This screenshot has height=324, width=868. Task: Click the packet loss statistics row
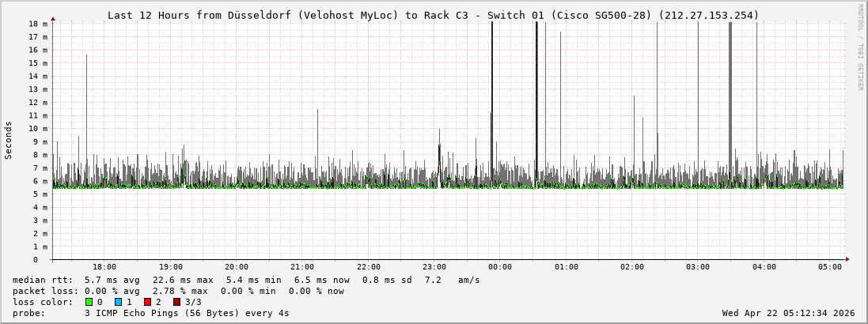coord(178,291)
